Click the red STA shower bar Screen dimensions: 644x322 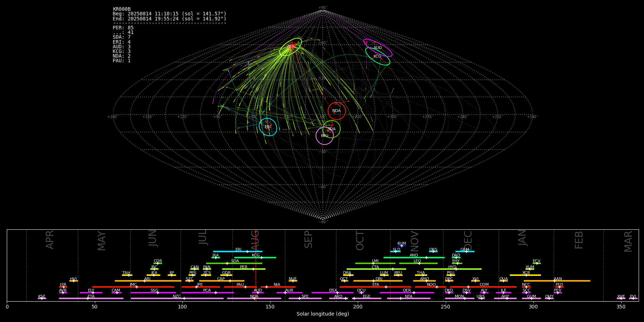[x=375, y=287]
